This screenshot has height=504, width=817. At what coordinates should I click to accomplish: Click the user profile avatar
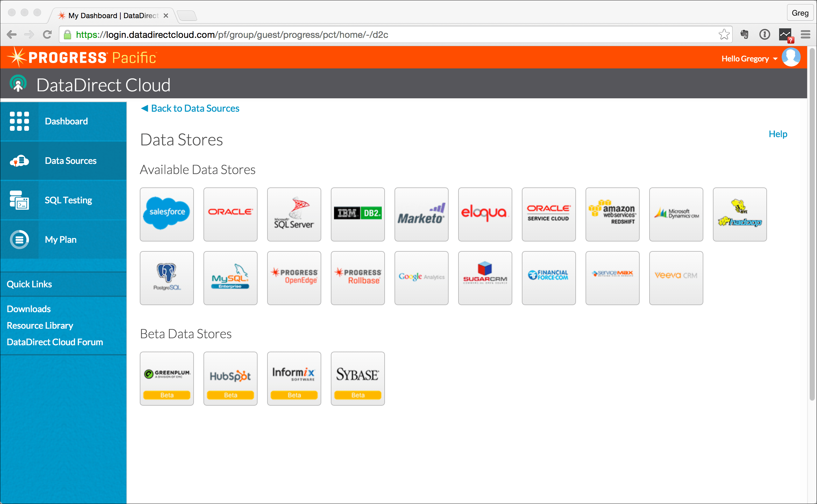click(791, 57)
